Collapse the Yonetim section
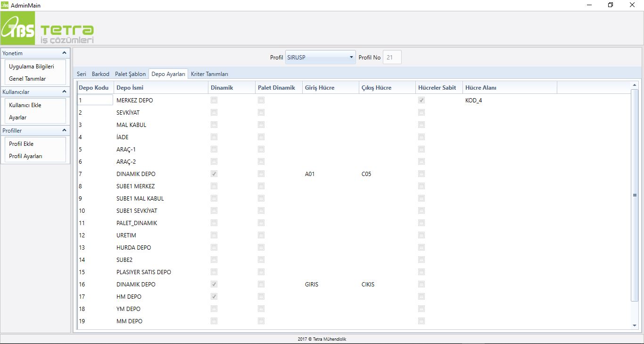This screenshot has height=344, width=644. [65, 53]
